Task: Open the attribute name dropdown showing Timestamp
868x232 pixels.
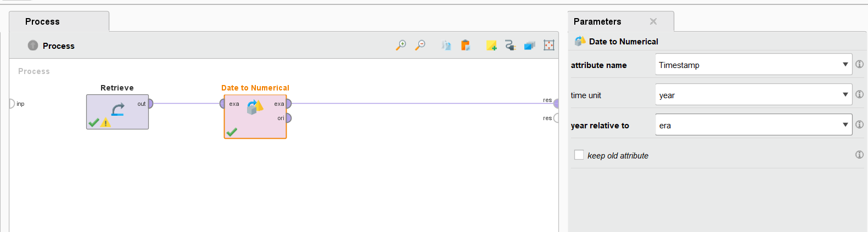Action: click(753, 65)
